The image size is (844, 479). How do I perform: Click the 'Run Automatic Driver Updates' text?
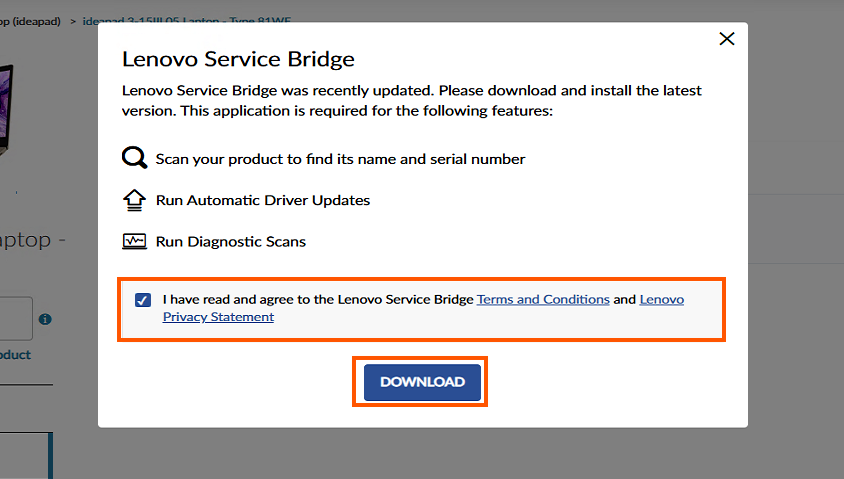pyautogui.click(x=263, y=200)
